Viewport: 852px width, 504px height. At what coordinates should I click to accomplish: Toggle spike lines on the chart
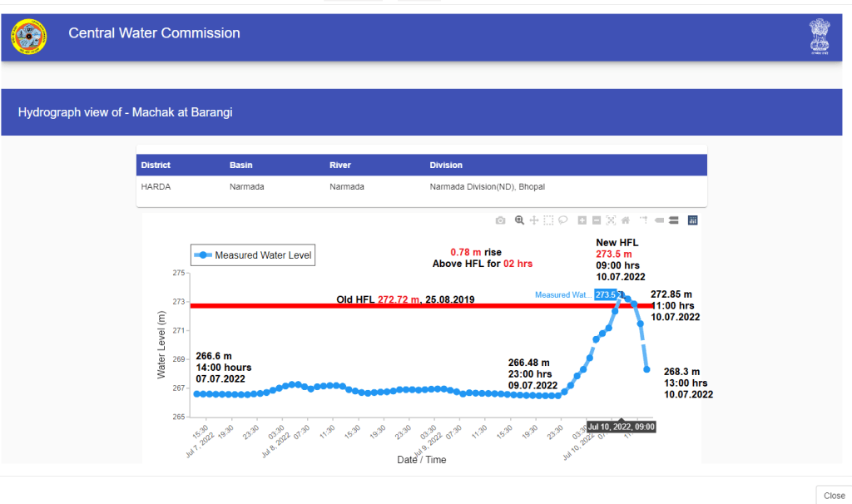click(644, 220)
